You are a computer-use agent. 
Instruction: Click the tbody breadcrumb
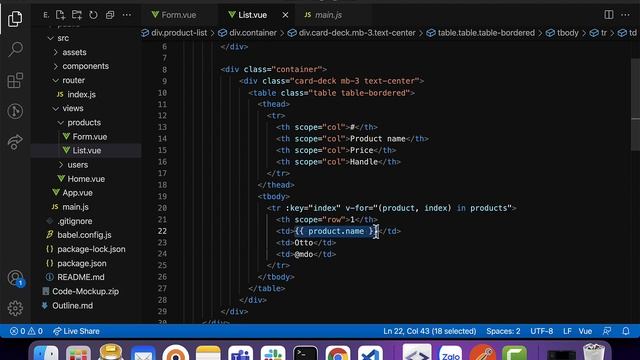coord(562,33)
